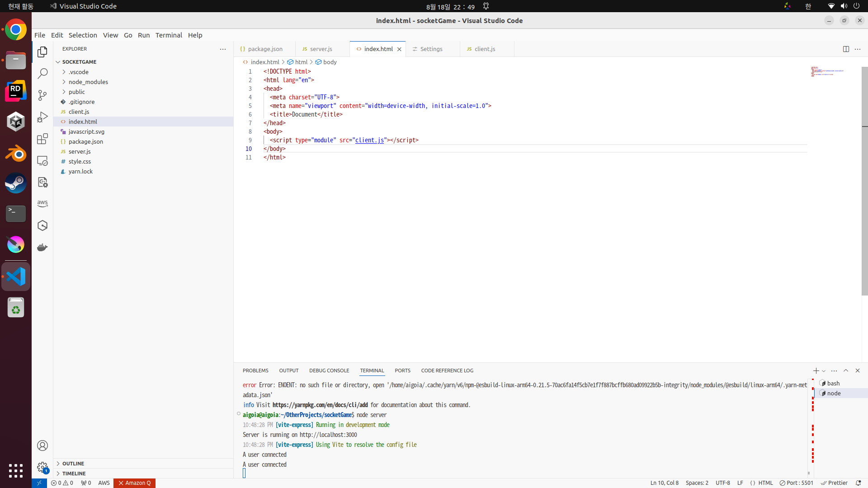Screen dimensions: 868x488
Task: Open Accounts menu in activity bar
Action: 42,446
